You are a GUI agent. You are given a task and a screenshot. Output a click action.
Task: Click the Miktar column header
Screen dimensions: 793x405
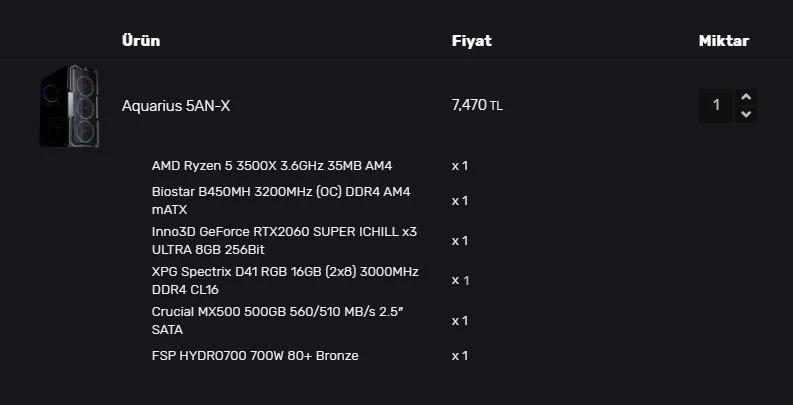pos(724,41)
